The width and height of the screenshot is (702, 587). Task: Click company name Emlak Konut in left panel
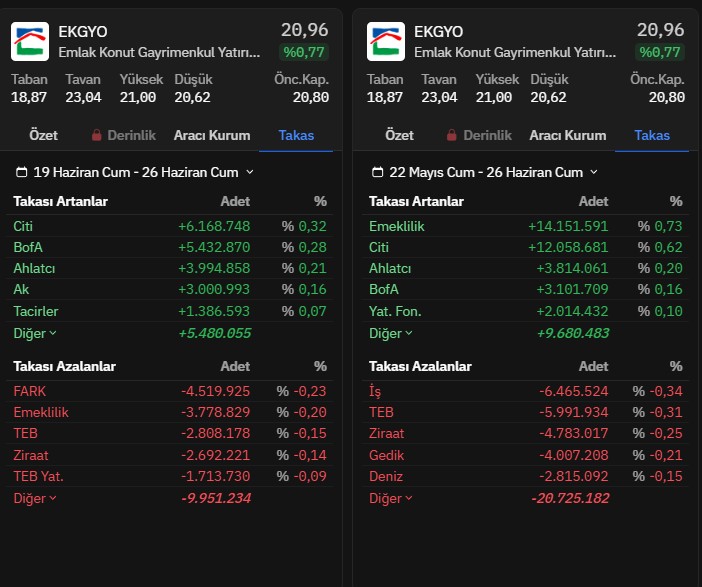click(159, 52)
